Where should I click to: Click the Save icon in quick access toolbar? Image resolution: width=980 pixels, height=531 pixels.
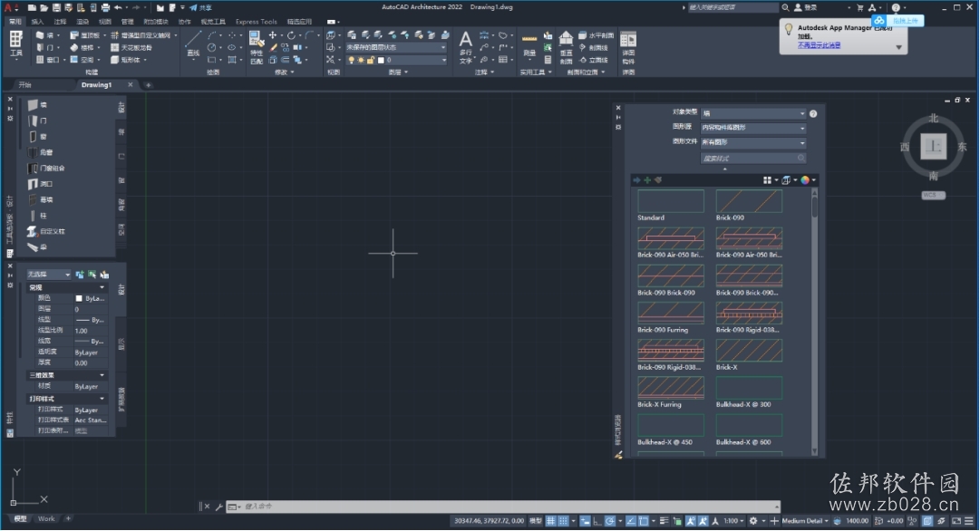pos(56,7)
